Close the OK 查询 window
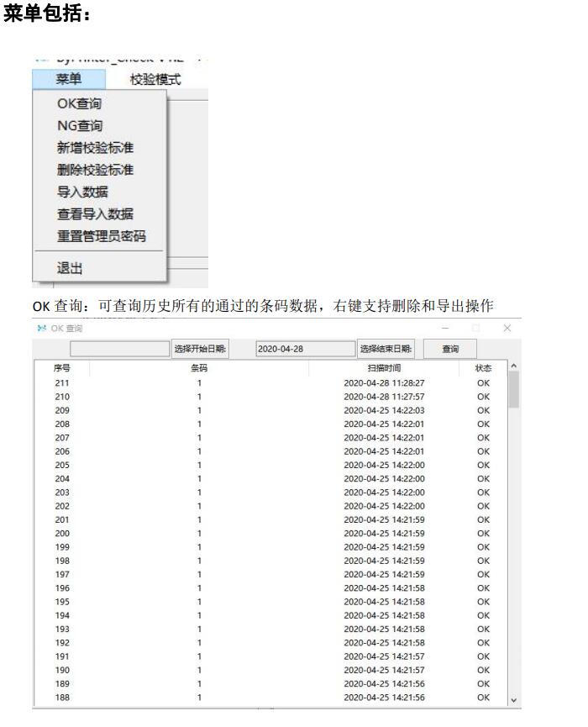588x727 pixels. pos(506,326)
